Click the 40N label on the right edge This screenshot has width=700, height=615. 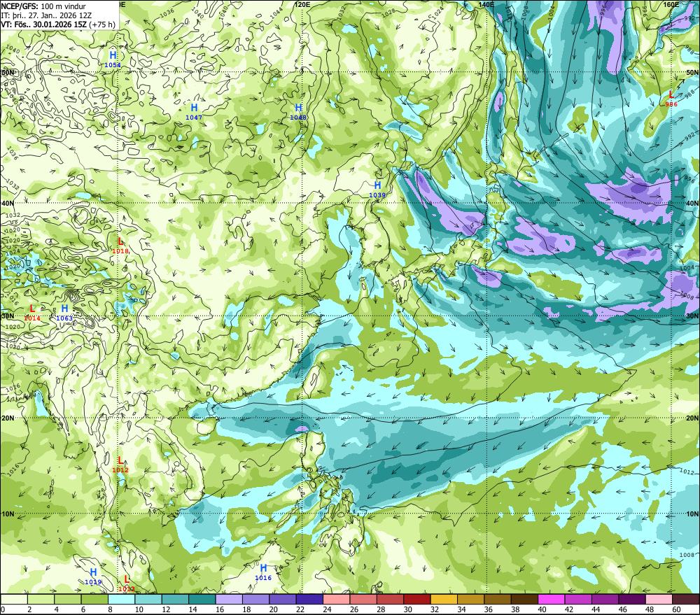[x=692, y=203]
